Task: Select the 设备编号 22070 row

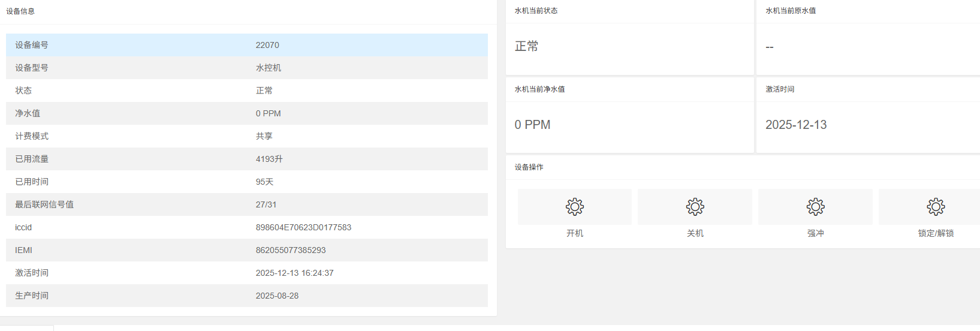Action: (x=247, y=45)
